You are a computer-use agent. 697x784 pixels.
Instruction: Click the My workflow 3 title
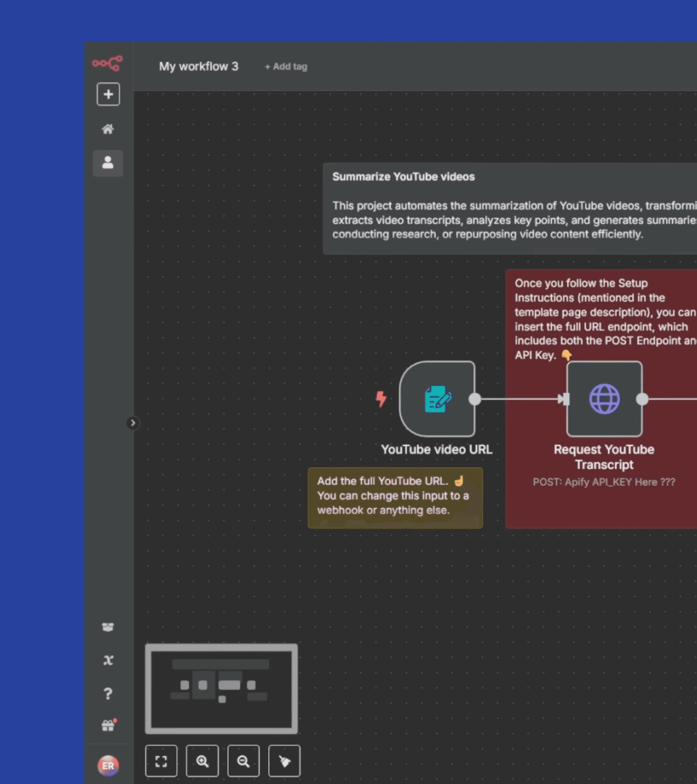198,66
